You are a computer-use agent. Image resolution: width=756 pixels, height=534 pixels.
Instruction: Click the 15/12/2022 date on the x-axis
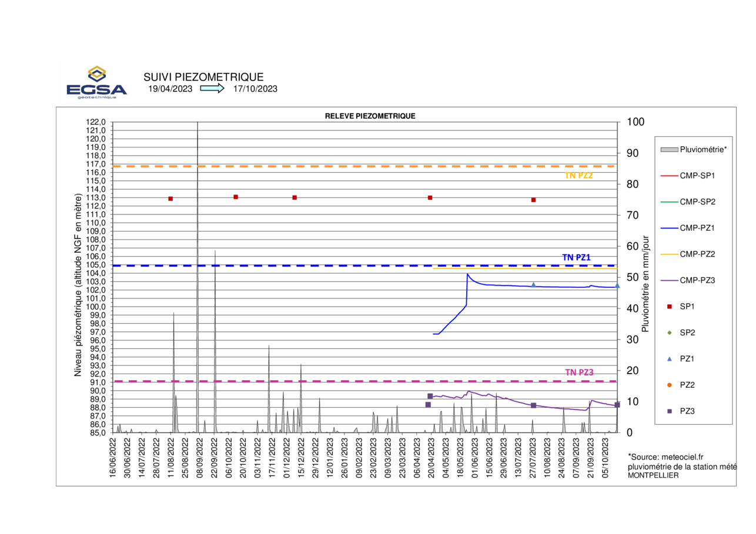point(302,457)
